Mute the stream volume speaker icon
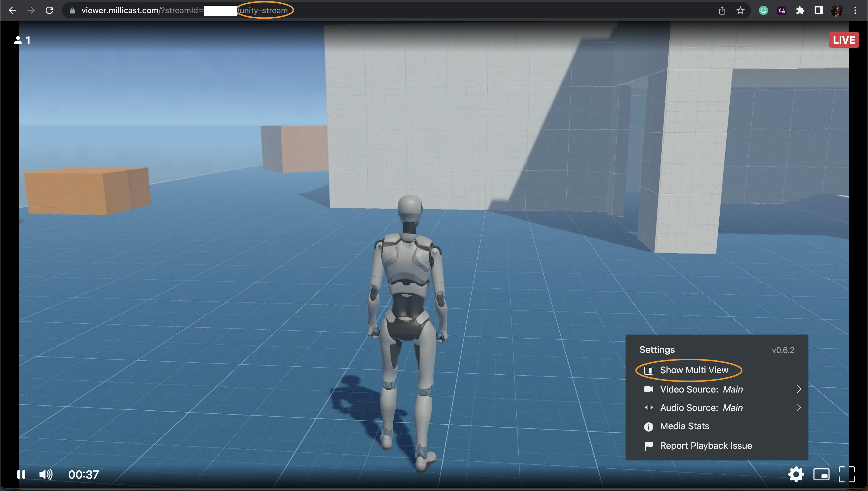The height and width of the screenshot is (491, 868). pyautogui.click(x=46, y=474)
